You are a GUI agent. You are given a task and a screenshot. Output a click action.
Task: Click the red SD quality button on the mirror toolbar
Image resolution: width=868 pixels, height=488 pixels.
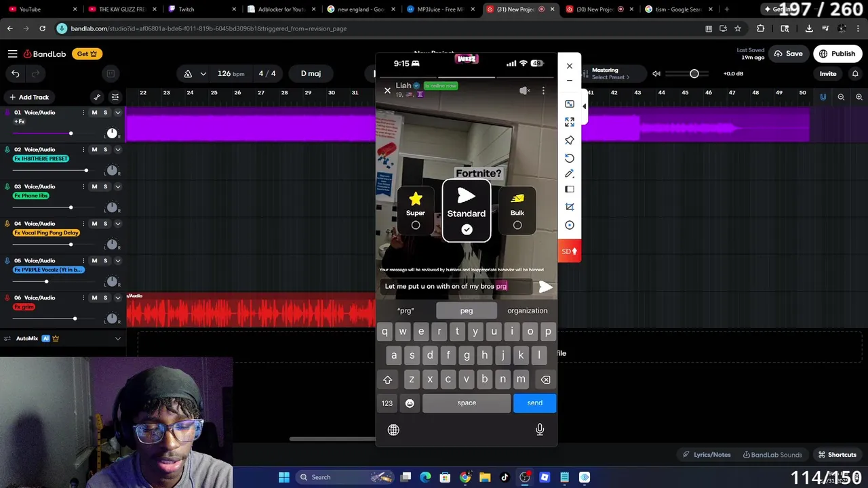pyautogui.click(x=570, y=251)
